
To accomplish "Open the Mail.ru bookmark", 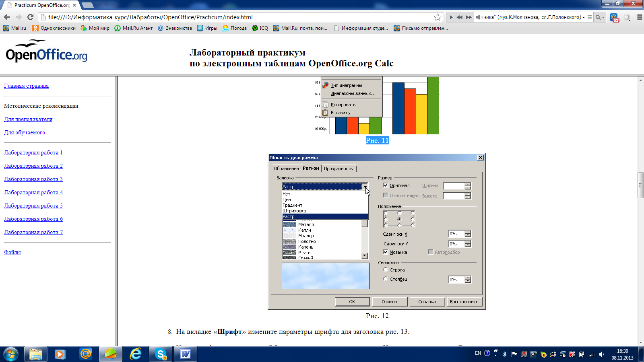I will (14, 28).
